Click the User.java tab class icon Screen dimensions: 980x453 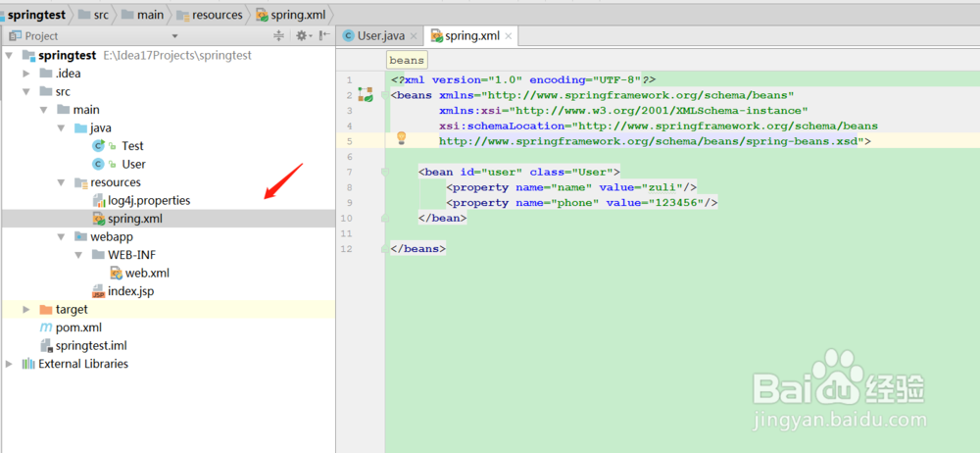click(x=348, y=36)
